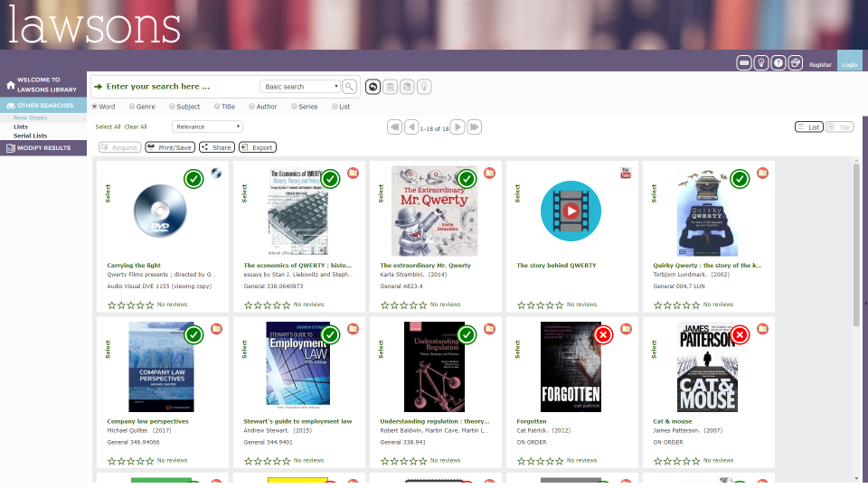Select the Series search radio button
868x488 pixels.
click(x=294, y=107)
